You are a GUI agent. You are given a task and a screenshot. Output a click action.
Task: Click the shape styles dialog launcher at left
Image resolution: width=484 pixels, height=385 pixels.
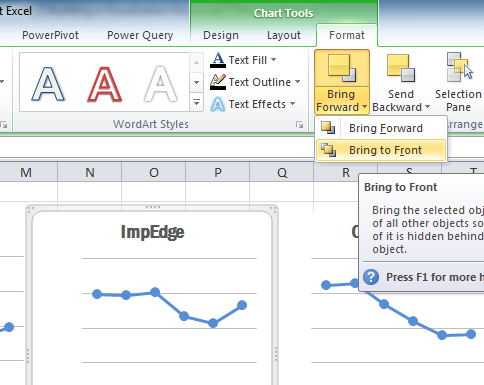point(4,125)
